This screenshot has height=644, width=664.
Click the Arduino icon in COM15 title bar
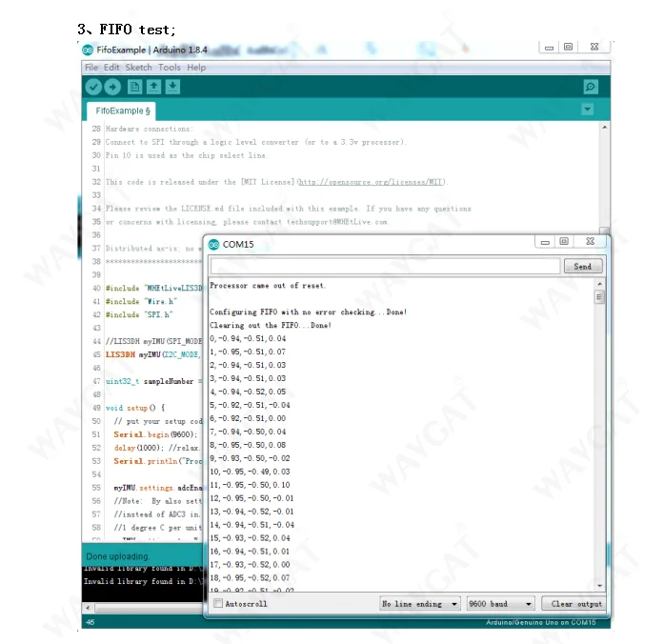point(213,244)
